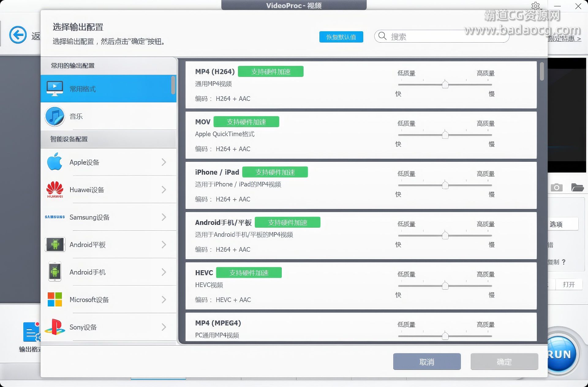588x387 pixels.
Task: Expand Sony设备 with its chevron
Action: coord(164,327)
